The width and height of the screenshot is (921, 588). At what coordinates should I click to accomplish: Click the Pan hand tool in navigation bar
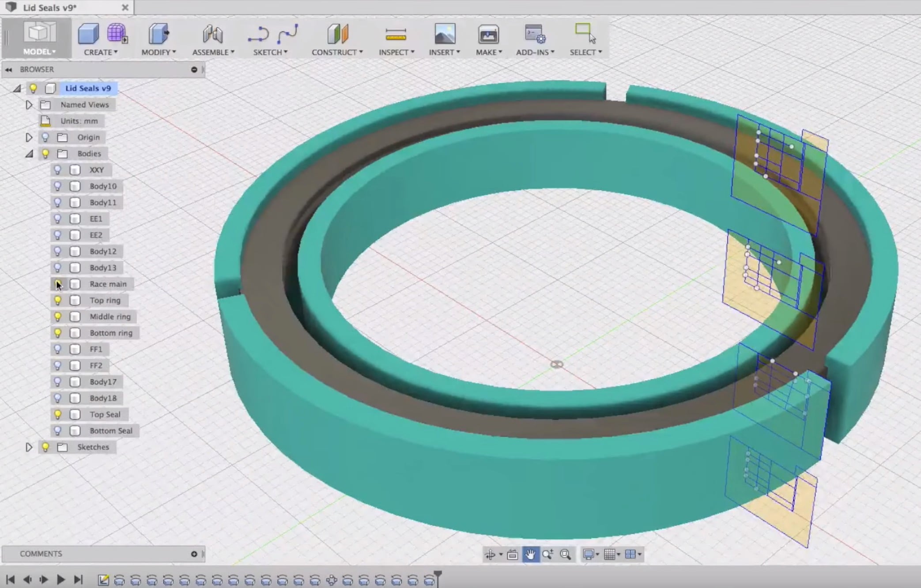tap(530, 554)
